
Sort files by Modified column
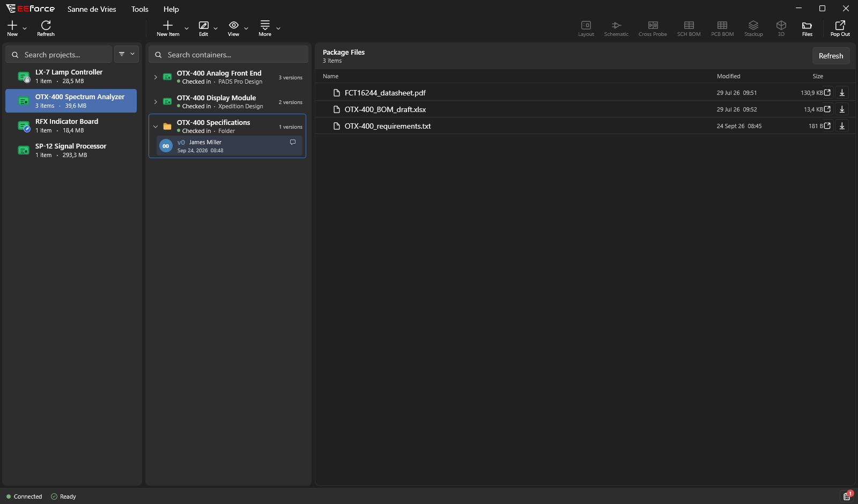pos(728,76)
